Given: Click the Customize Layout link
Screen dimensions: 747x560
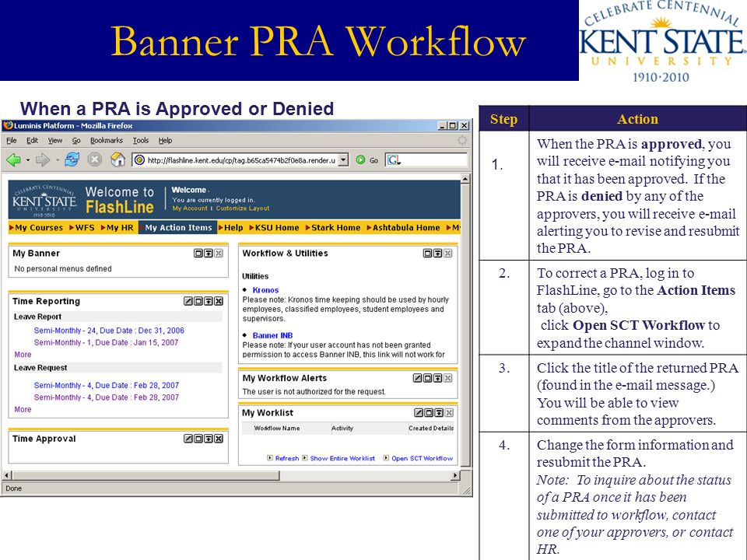Looking at the screenshot, I should pyautogui.click(x=243, y=208).
